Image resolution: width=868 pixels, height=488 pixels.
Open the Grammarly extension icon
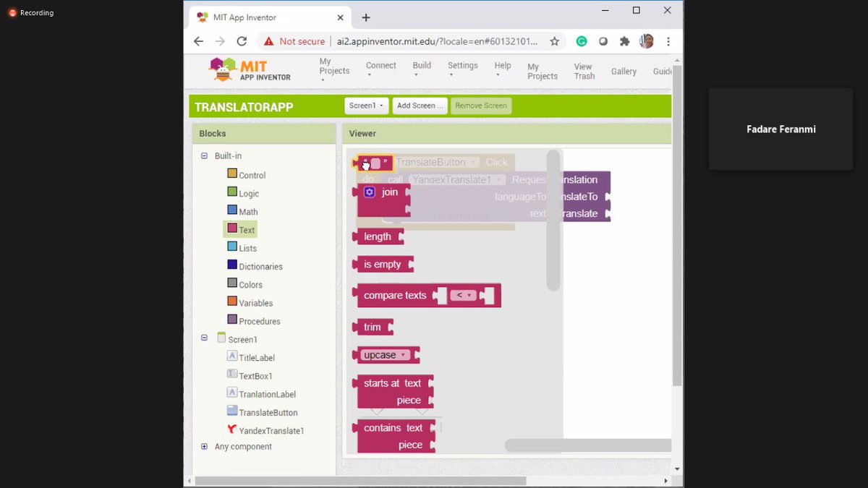[582, 41]
